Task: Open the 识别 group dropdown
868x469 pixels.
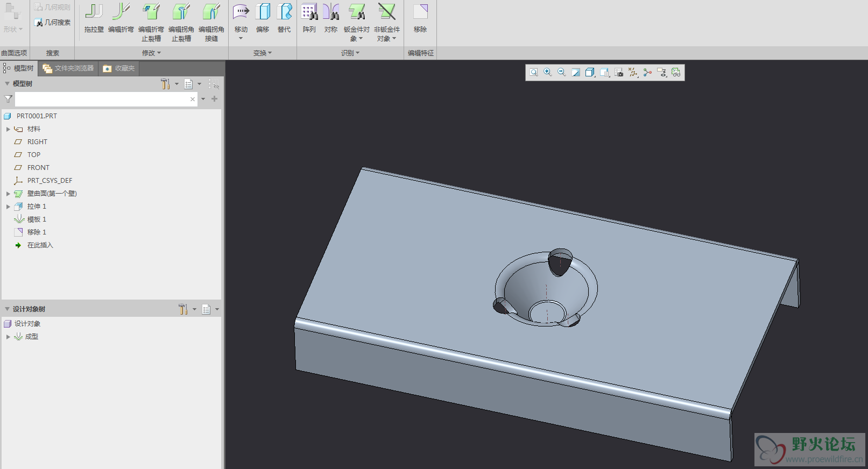Action: [350, 53]
